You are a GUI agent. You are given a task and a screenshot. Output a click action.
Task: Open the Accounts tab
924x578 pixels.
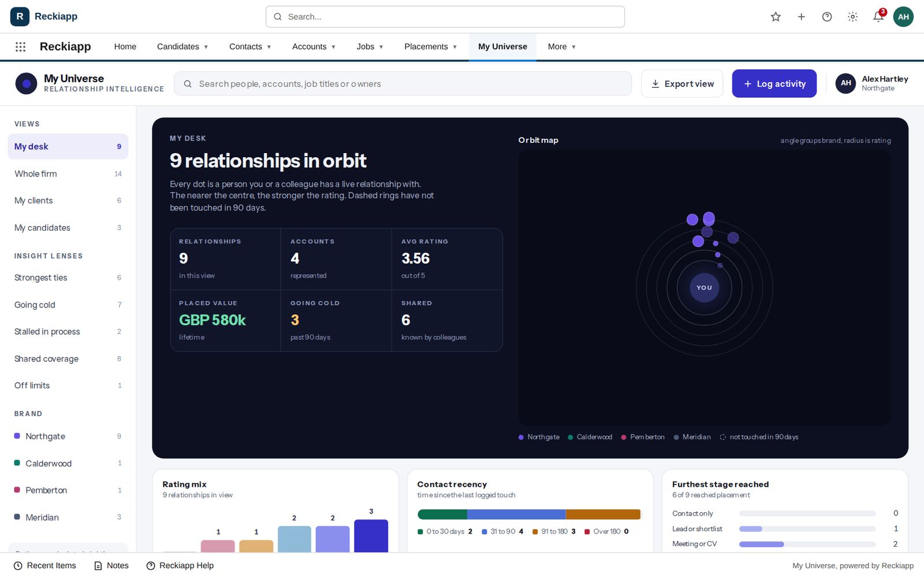[x=309, y=47]
